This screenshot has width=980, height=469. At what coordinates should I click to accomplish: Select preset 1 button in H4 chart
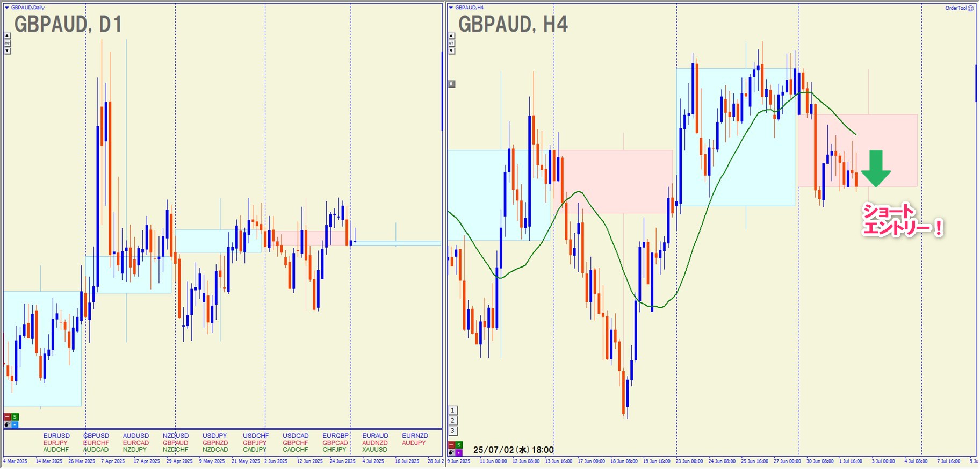(452, 410)
